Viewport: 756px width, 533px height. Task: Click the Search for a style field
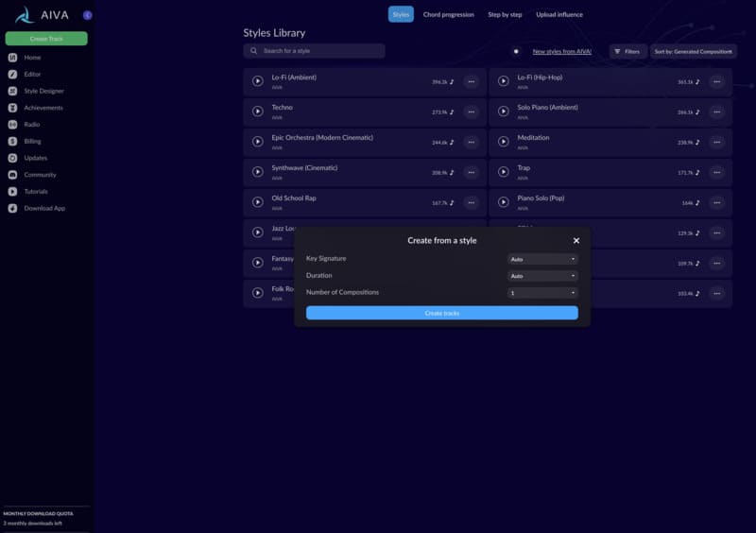[x=315, y=51]
